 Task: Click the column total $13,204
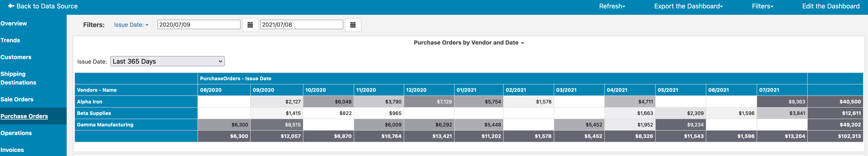[782, 136]
